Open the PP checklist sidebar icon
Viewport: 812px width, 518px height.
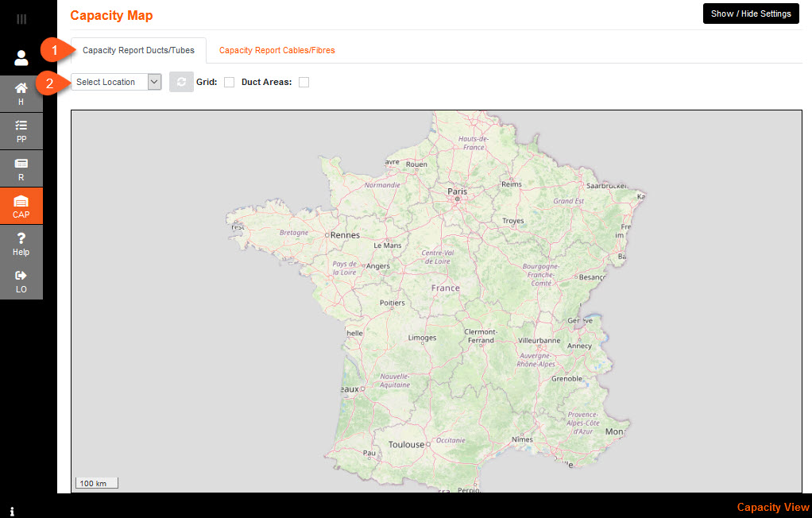click(21, 131)
